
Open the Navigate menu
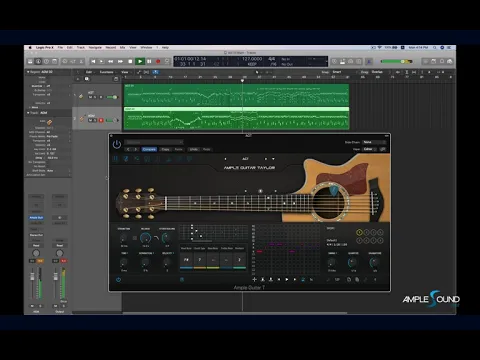point(95,48)
